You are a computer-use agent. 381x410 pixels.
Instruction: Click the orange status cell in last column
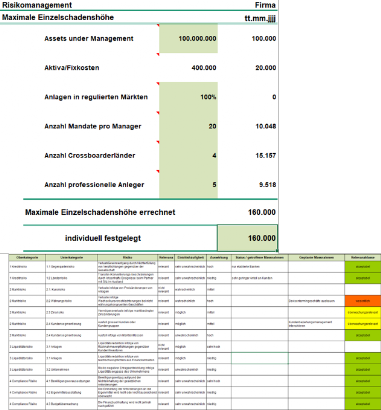363,301
